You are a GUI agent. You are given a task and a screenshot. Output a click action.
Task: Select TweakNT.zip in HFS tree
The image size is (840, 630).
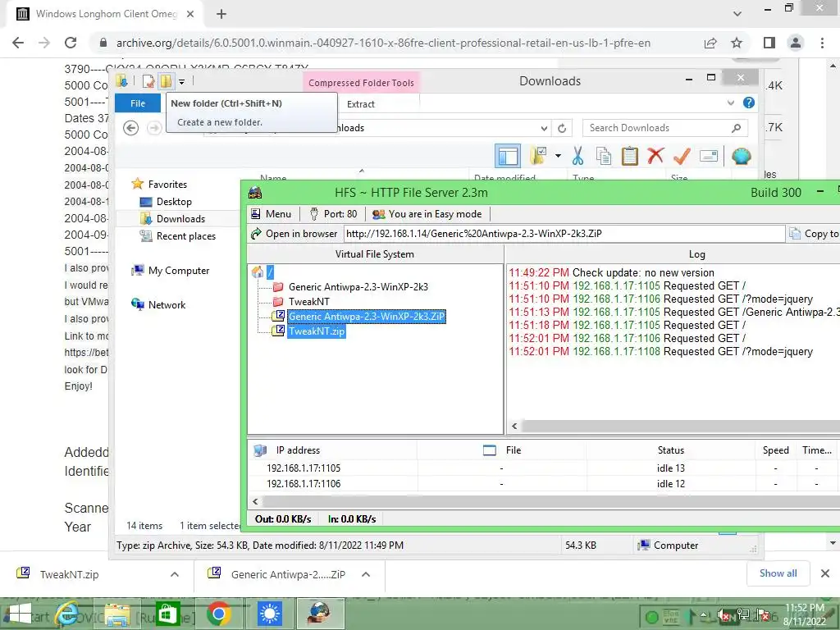(x=309, y=331)
